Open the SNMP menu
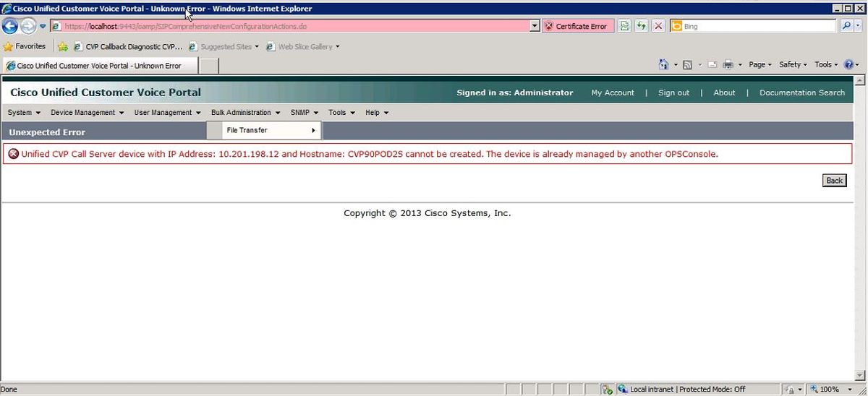Viewport: 868px width, 396px height. [x=305, y=113]
